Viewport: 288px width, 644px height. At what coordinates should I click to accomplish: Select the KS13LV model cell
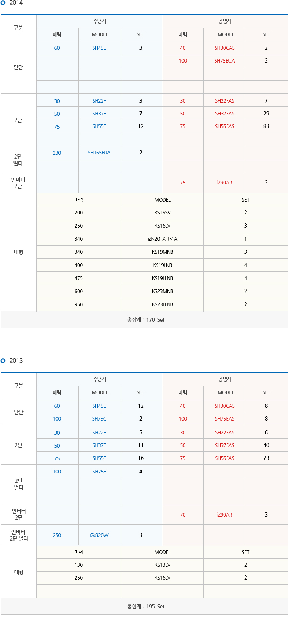(163, 565)
